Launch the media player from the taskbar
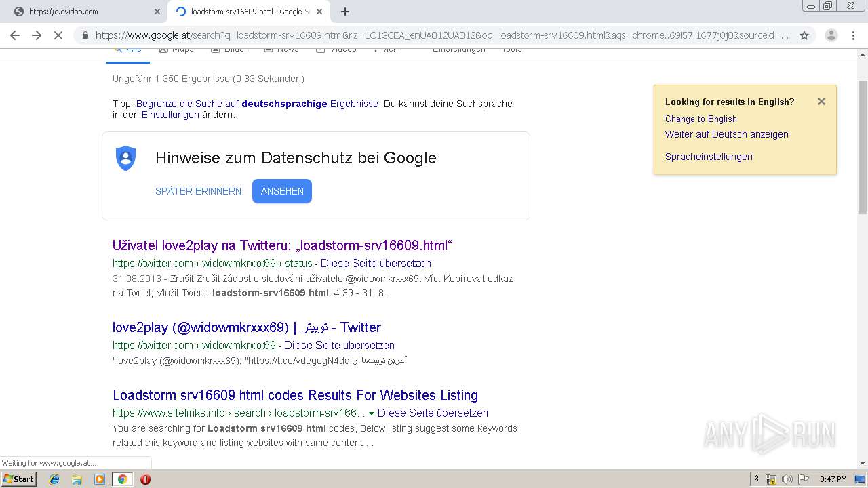 100,479
